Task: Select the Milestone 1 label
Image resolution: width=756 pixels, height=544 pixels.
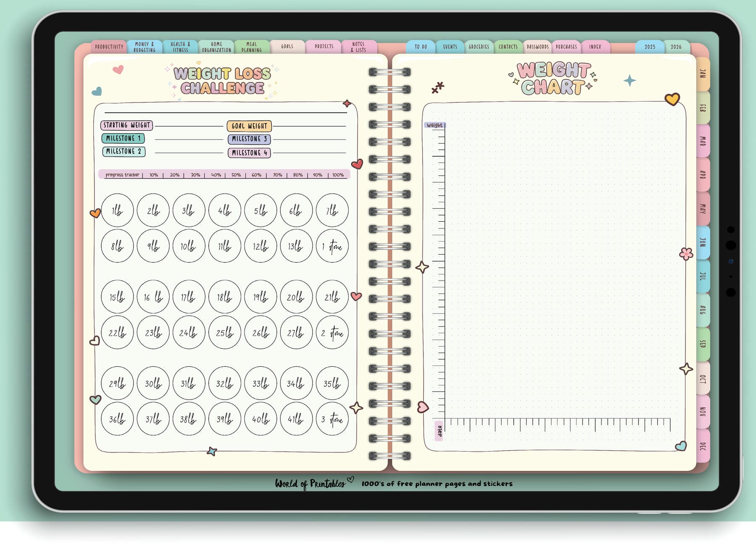Action: click(x=123, y=138)
